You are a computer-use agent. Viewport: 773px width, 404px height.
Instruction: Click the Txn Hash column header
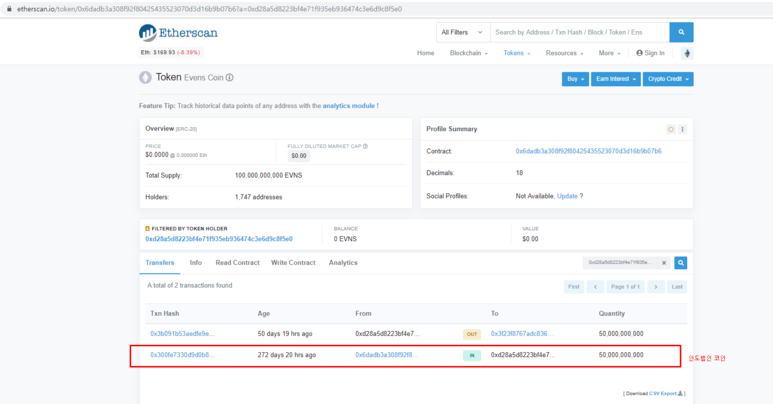pos(165,314)
